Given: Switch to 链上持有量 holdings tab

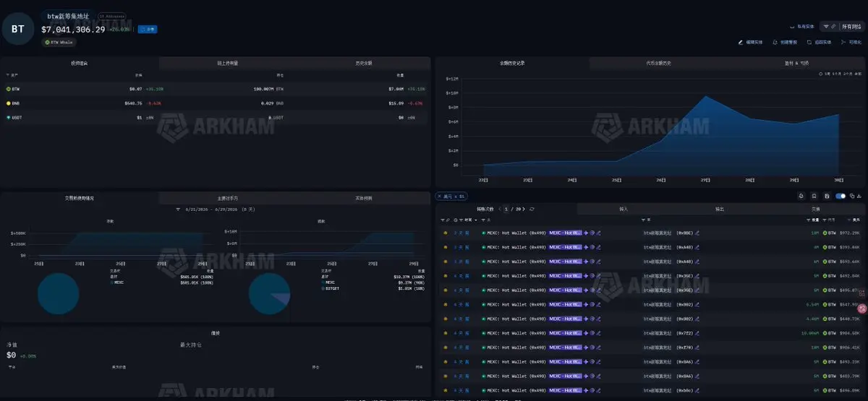Looking at the screenshot, I should pyautogui.click(x=228, y=64).
